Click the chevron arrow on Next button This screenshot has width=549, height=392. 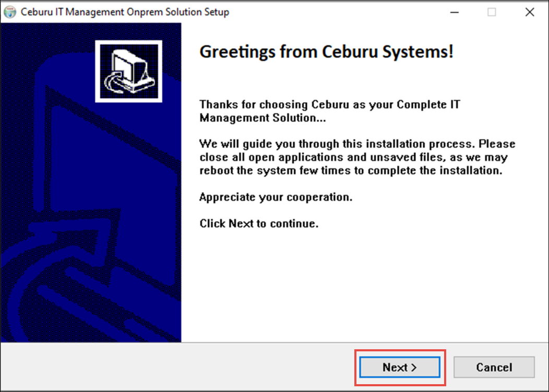(x=414, y=367)
